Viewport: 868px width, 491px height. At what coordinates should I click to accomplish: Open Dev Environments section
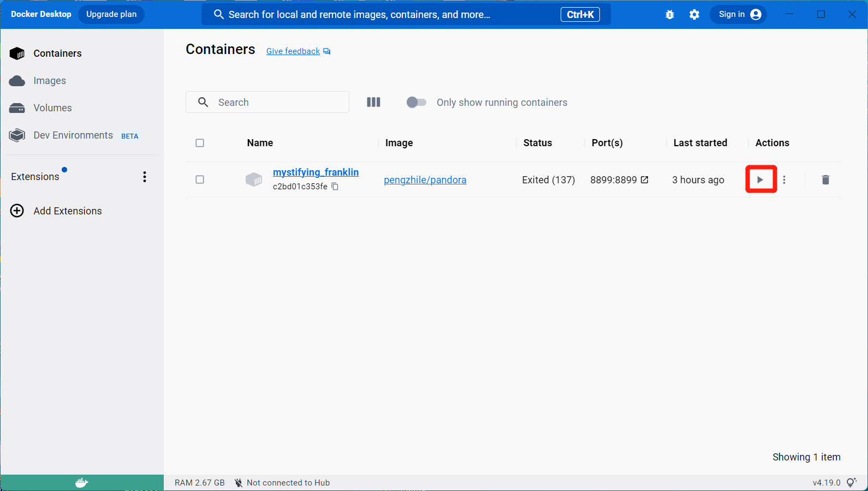click(82, 135)
